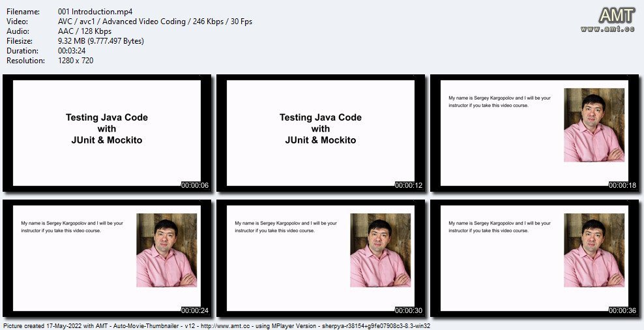Open the thumbnail stamped 00:00:06
644x330 pixels.
pyautogui.click(x=107, y=133)
